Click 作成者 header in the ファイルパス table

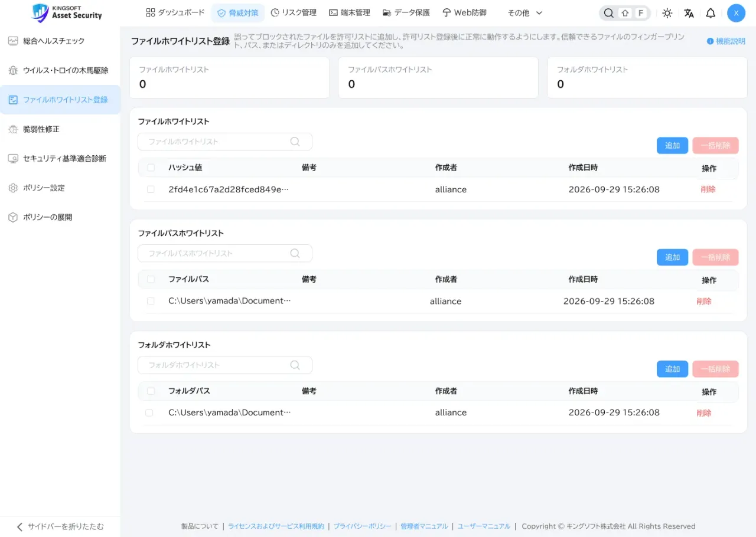coord(446,279)
